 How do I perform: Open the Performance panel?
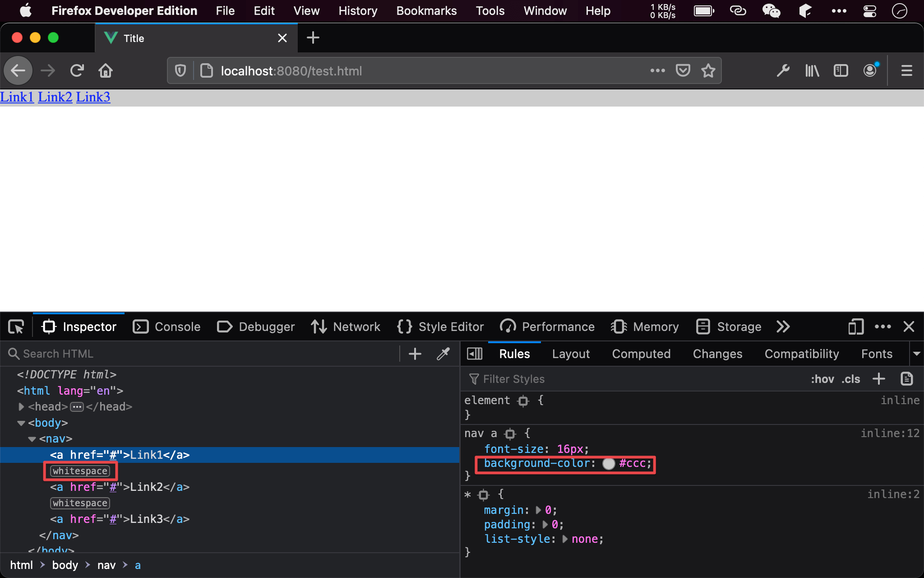(558, 327)
